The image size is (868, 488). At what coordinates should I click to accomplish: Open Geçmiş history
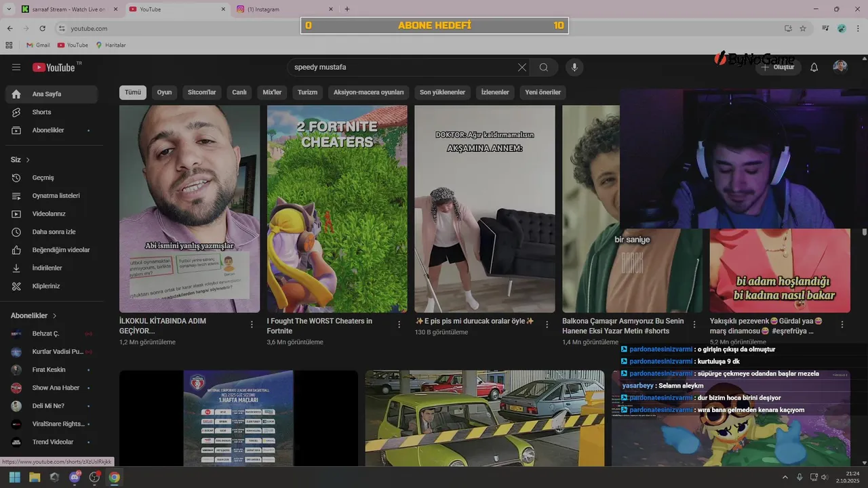[x=52, y=178]
